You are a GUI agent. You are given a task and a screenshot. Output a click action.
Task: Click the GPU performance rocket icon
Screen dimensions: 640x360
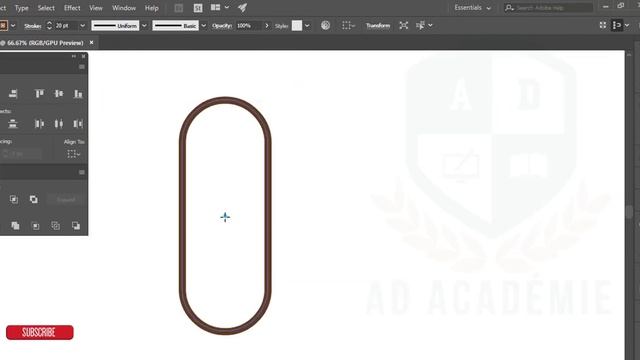point(243,7)
